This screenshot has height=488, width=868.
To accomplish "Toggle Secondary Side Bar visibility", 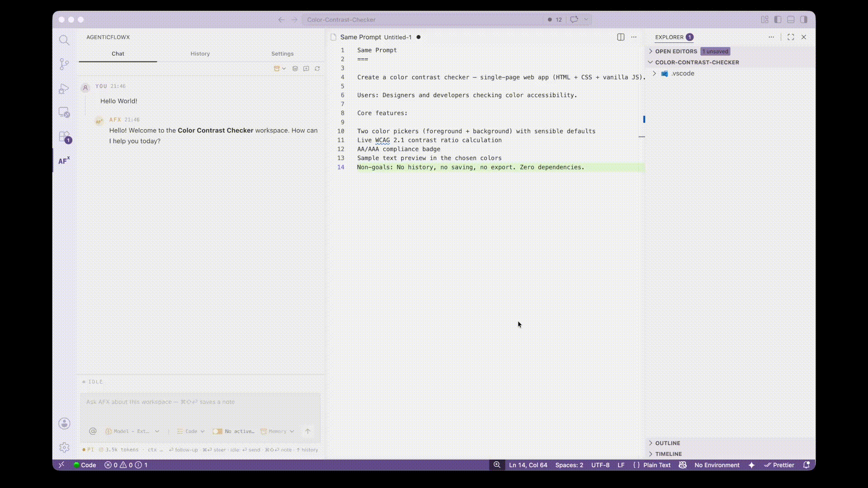I will pyautogui.click(x=804, y=19).
